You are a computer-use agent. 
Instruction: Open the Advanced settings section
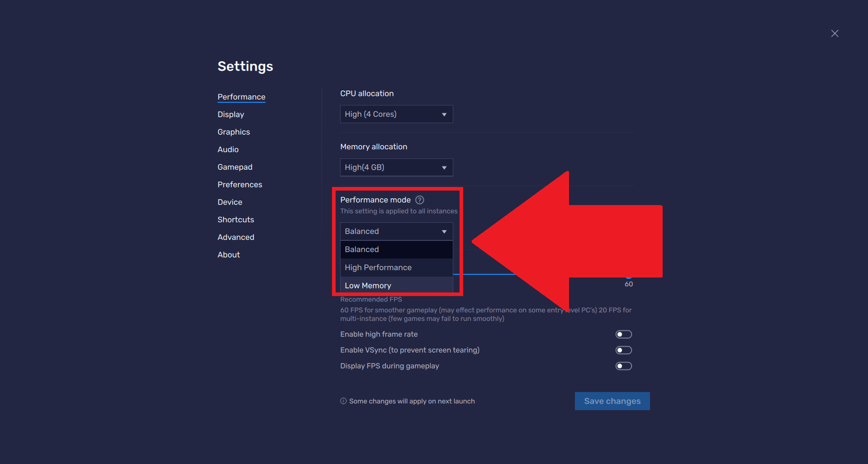click(236, 237)
